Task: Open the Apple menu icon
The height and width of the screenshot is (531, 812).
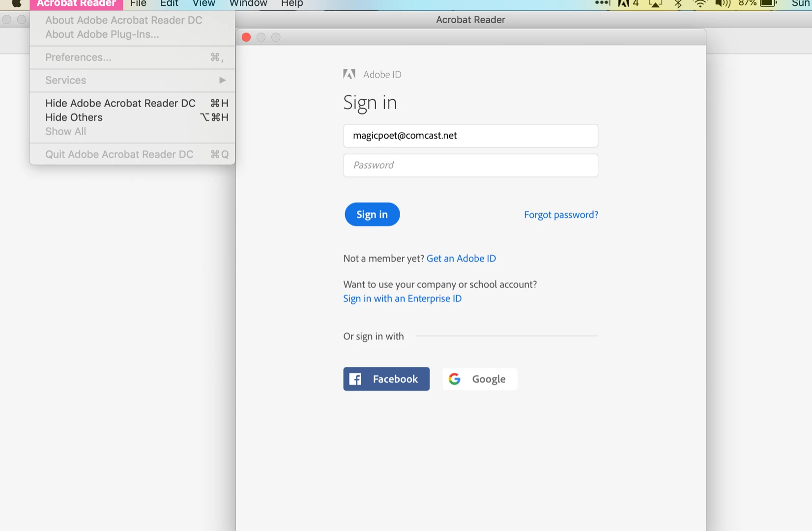Action: 16,3
